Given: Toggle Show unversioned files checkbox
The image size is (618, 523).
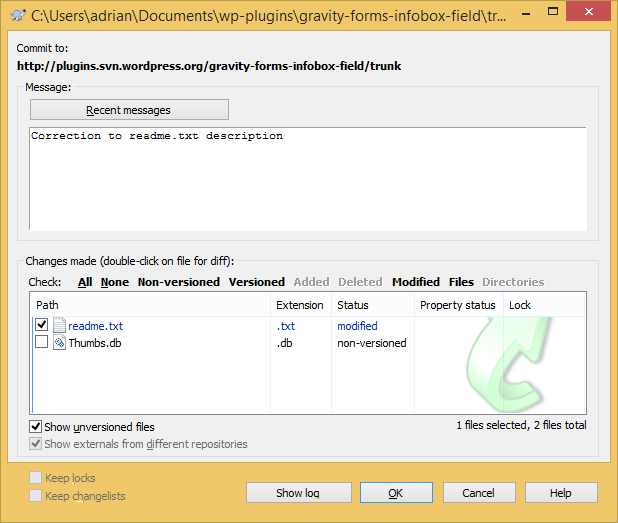Looking at the screenshot, I should [x=35, y=426].
